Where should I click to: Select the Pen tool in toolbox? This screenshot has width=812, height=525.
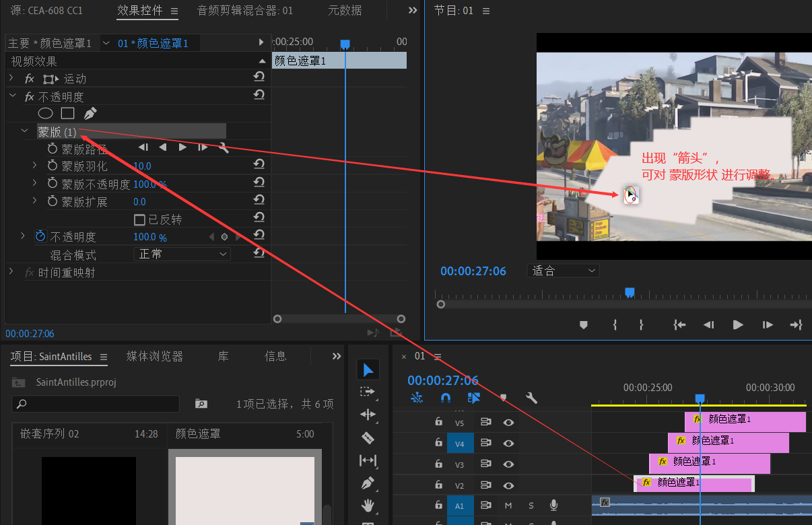tap(368, 483)
